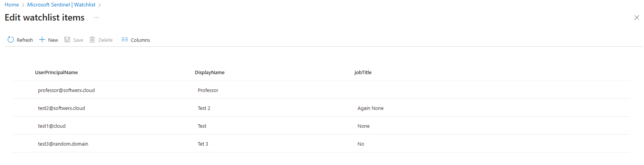Open the Columns chooser icon
The image size is (644, 165).
(125, 40)
